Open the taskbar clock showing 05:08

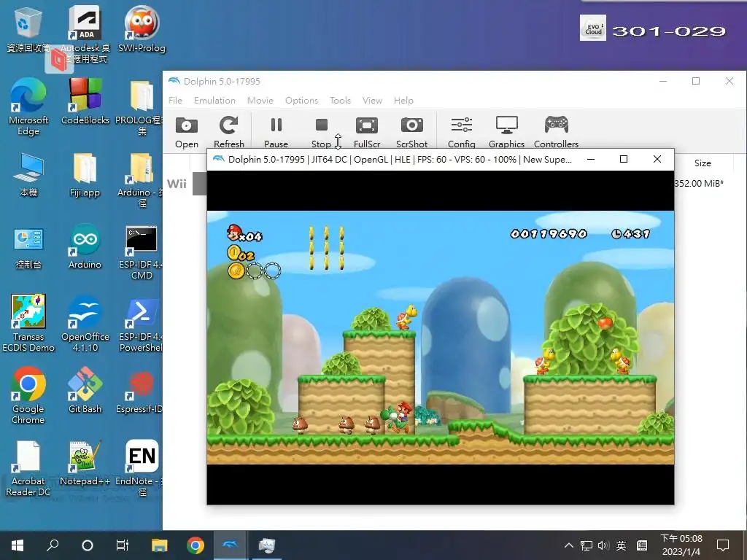point(681,545)
